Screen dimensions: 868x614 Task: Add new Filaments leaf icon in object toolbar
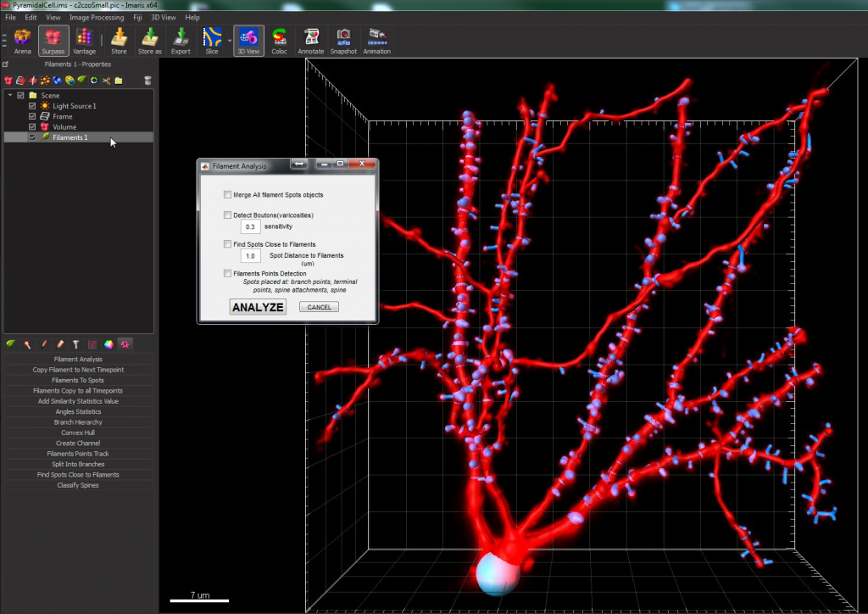point(81,81)
